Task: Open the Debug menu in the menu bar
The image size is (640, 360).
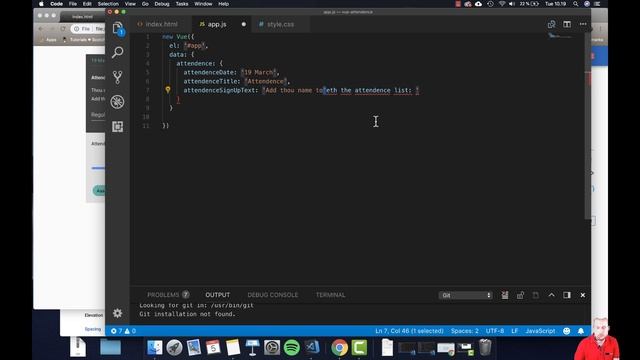Action: [x=162, y=4]
